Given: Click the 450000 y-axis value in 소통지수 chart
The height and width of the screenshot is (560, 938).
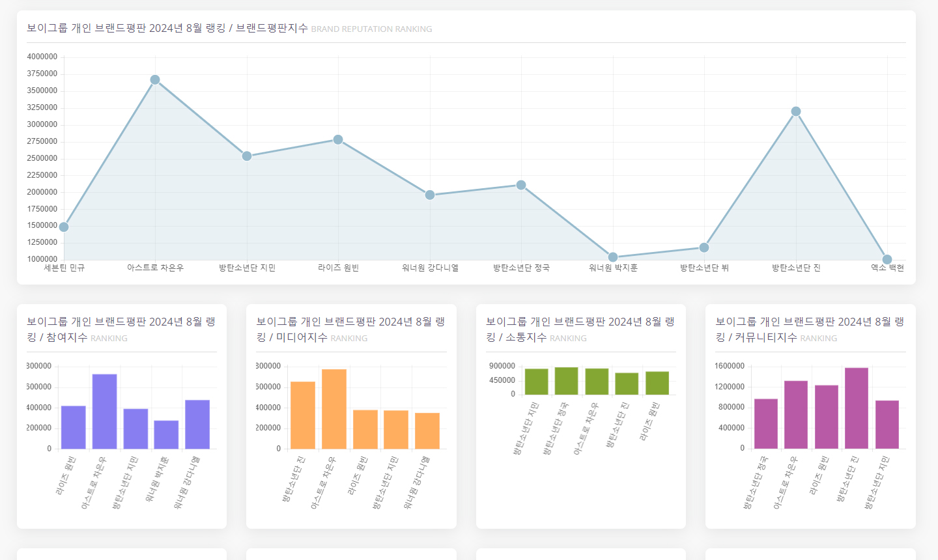Looking at the screenshot, I should pyautogui.click(x=502, y=380).
